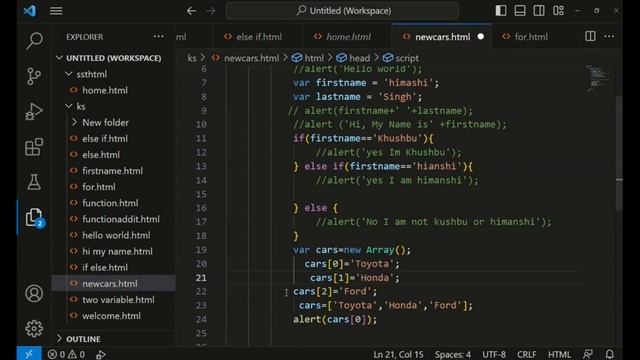The image size is (640, 360).
Task: Open for.html in Explorer tree
Action: [114, 187]
